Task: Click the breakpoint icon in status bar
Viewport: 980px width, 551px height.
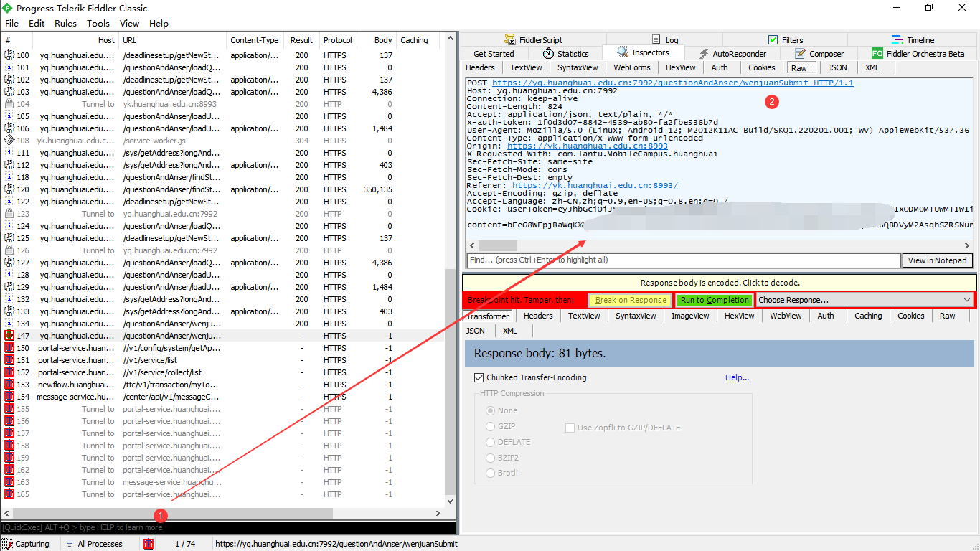Action: (x=149, y=544)
